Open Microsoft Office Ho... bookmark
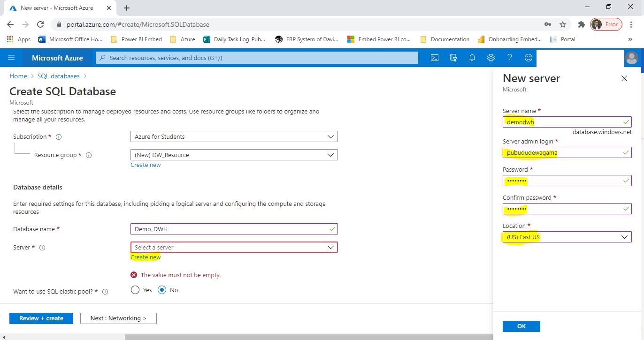The image size is (644, 340). 70,39
